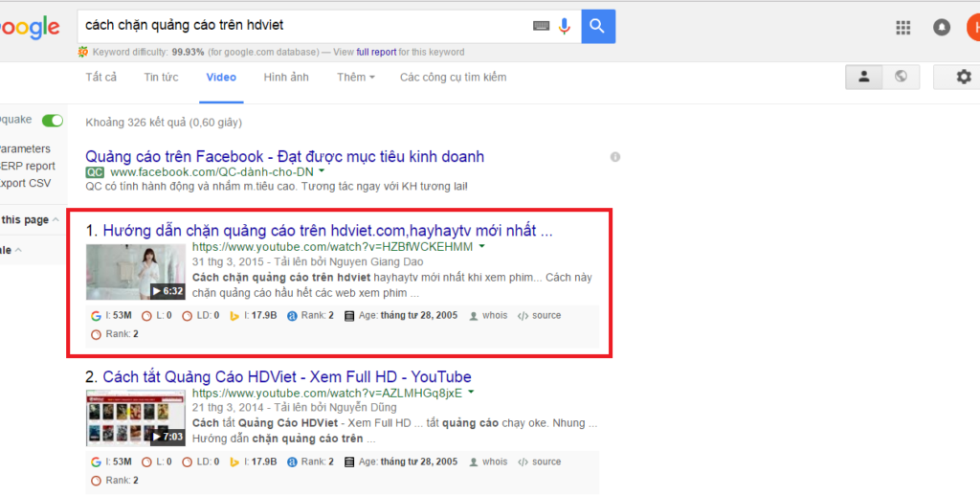The width and height of the screenshot is (980, 496).
Task: Click whois in result 1
Action: (488, 315)
